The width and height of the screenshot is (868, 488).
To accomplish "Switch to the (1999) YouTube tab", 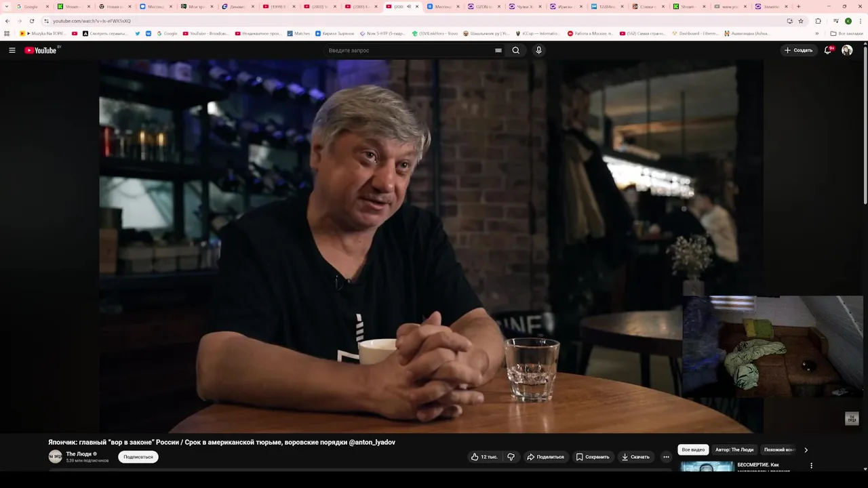I will (x=278, y=7).
